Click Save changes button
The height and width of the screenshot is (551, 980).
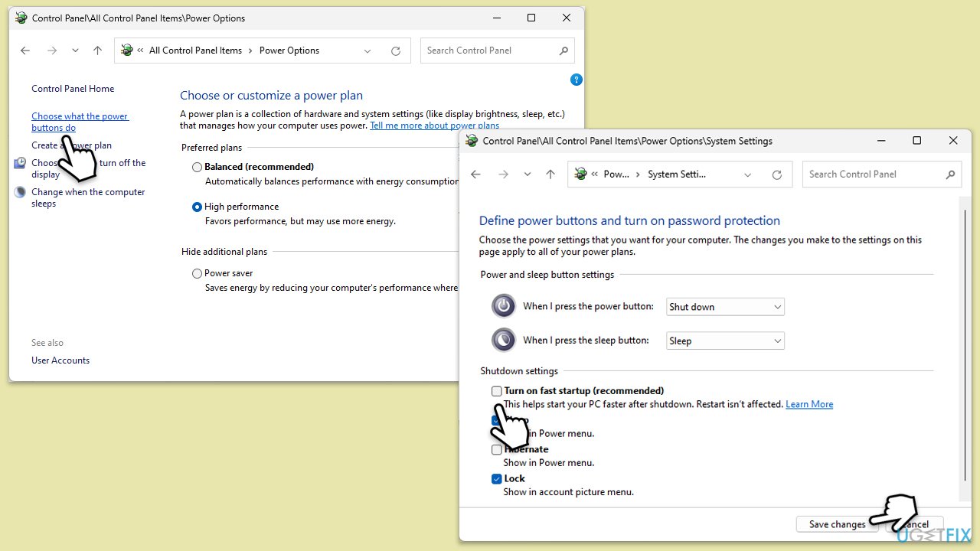(x=838, y=524)
